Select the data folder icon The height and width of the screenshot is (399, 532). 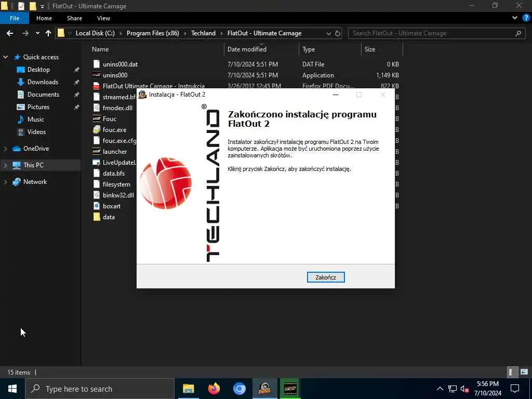click(x=97, y=217)
